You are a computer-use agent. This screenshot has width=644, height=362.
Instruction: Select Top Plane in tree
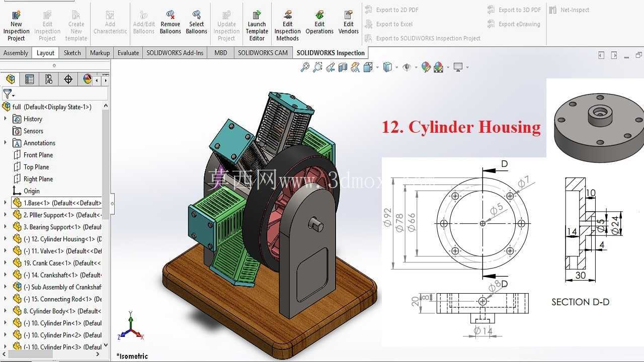tap(36, 167)
